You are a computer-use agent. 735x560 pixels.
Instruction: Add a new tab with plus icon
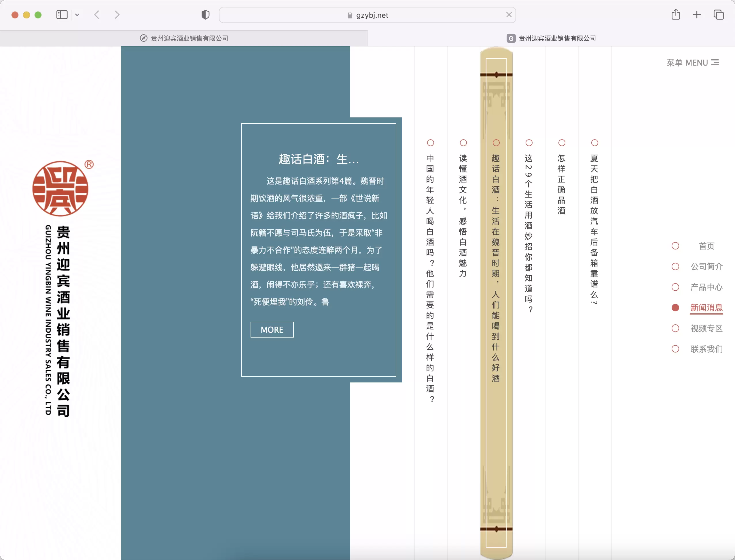pos(697,15)
